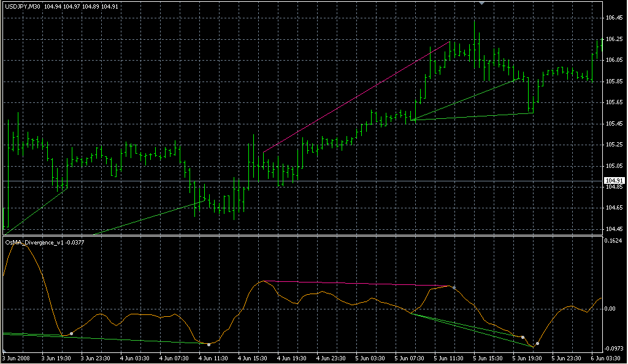Select the current price label 104.91
The height and width of the screenshot is (364, 628).
614,181
